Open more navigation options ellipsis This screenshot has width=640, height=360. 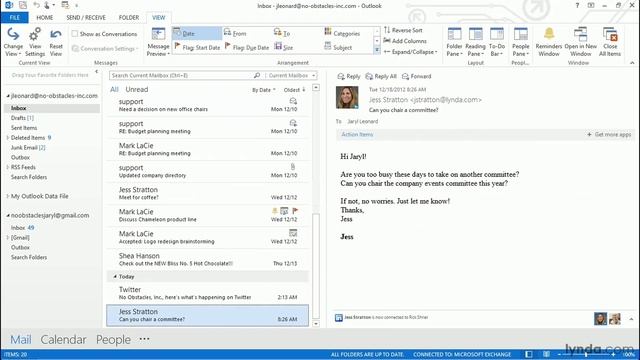point(144,339)
